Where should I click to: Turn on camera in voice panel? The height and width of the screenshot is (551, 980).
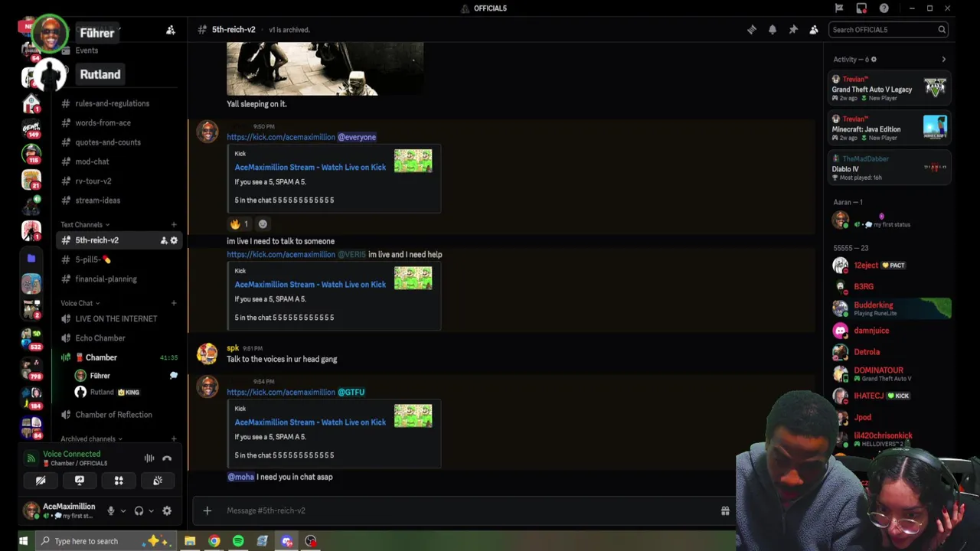(41, 481)
